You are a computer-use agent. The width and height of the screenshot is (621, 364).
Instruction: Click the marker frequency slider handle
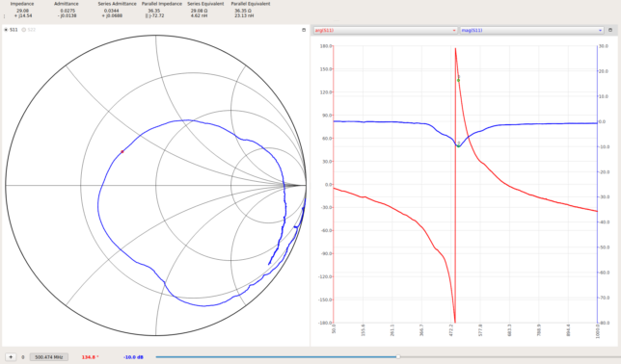click(x=398, y=357)
